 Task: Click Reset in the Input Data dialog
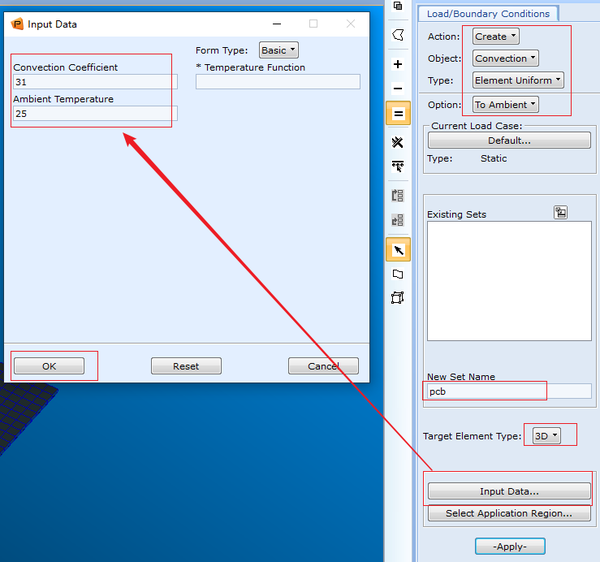click(x=186, y=366)
